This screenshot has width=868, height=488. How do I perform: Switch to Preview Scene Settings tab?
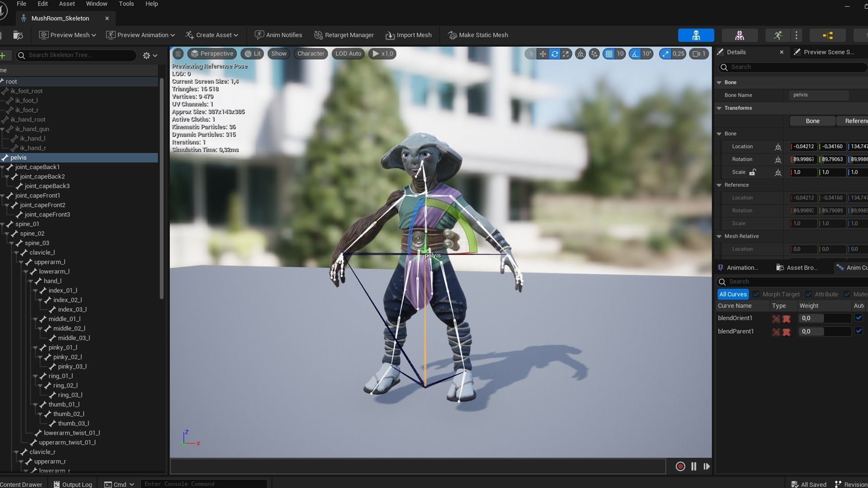(x=825, y=52)
